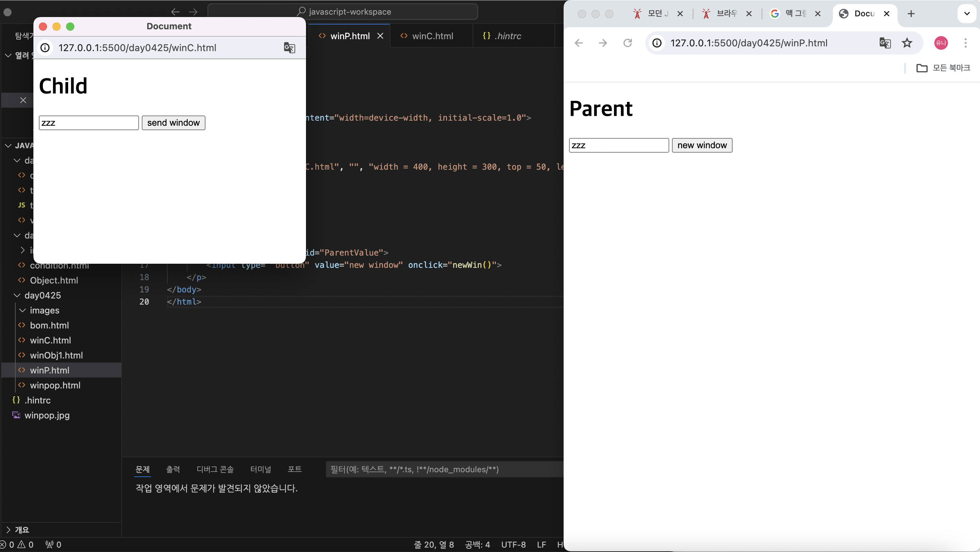Screen dimensions: 980x552
Task: Click the send window button
Action: [173, 123]
